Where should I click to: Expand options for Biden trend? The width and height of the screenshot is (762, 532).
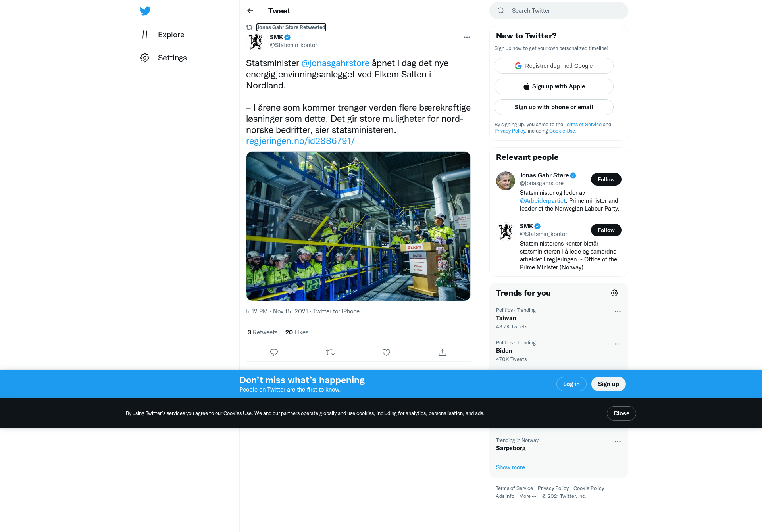[x=618, y=344]
